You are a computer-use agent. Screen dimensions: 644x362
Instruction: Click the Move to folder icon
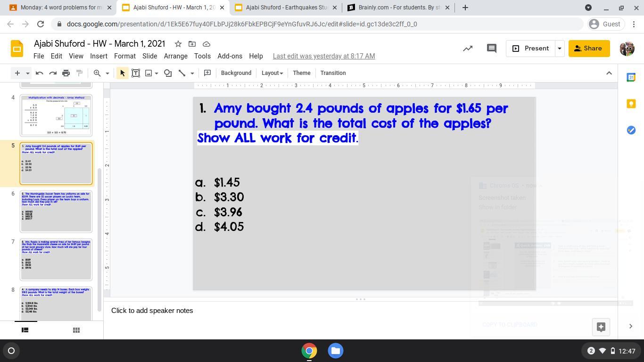pos(192,44)
